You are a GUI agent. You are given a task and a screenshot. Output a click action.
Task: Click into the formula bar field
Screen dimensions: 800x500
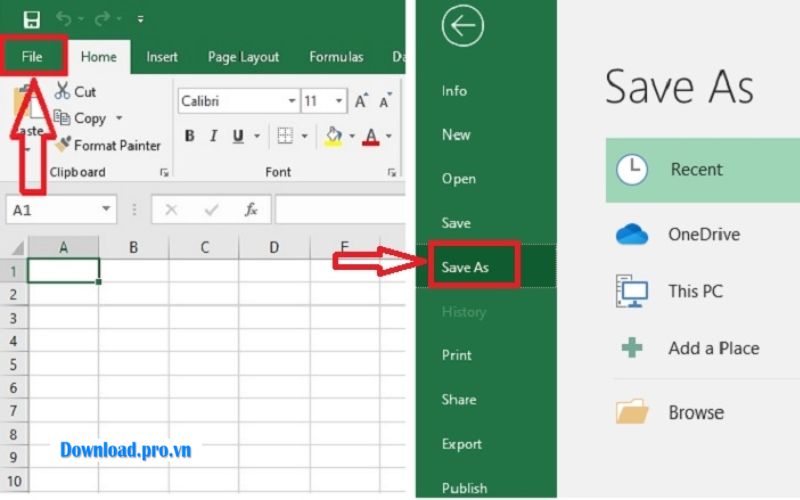point(340,210)
